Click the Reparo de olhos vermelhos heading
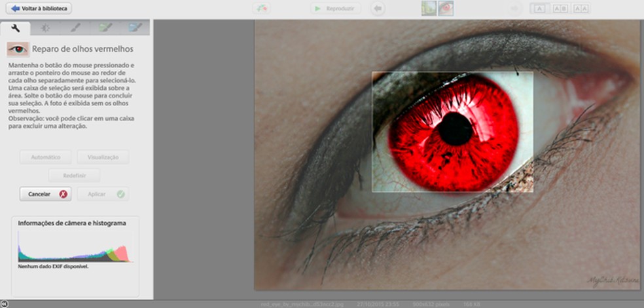This screenshot has width=644, height=308. tap(82, 49)
